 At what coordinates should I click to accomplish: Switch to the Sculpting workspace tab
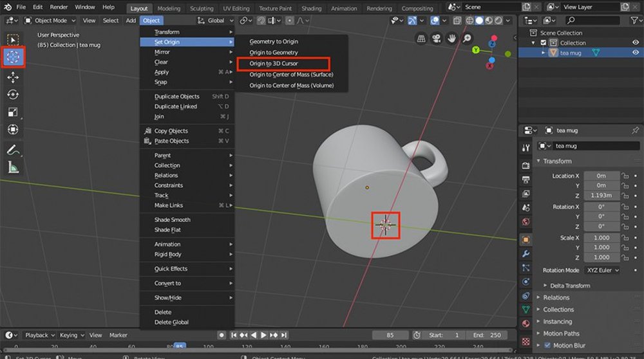click(x=201, y=8)
